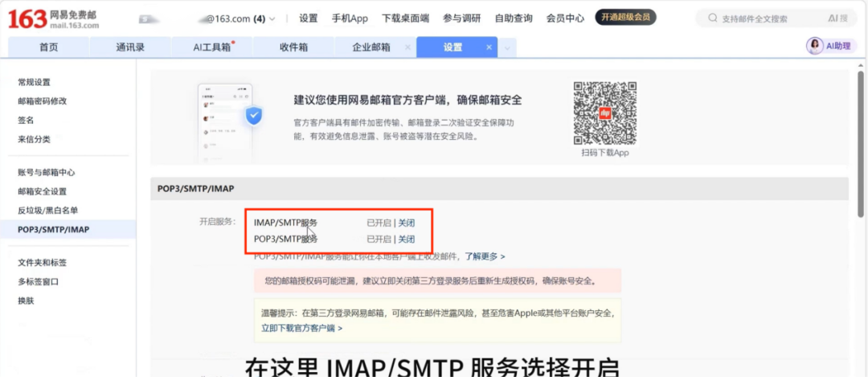
Task: Go to the 会员中心 link
Action: pyautogui.click(x=565, y=18)
